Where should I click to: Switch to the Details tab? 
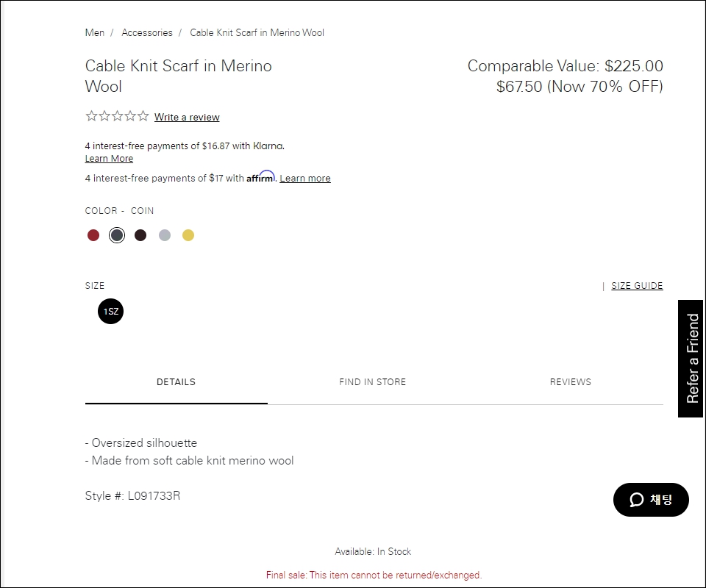pyautogui.click(x=176, y=382)
